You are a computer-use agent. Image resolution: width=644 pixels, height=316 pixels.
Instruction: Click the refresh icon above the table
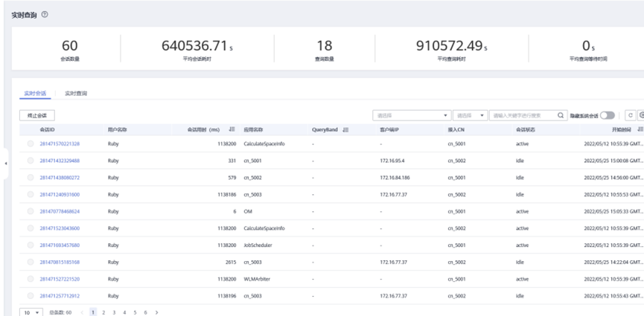[631, 115]
